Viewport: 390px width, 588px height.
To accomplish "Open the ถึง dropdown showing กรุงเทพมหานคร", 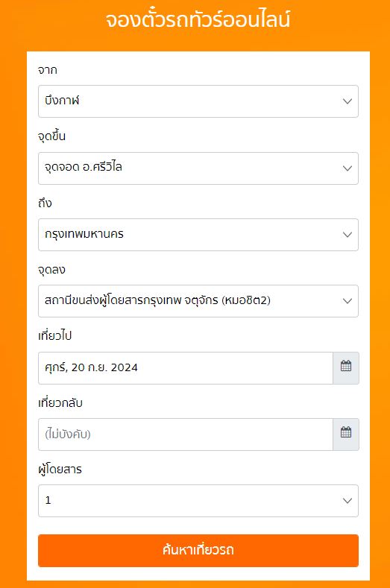I will pyautogui.click(x=198, y=235).
